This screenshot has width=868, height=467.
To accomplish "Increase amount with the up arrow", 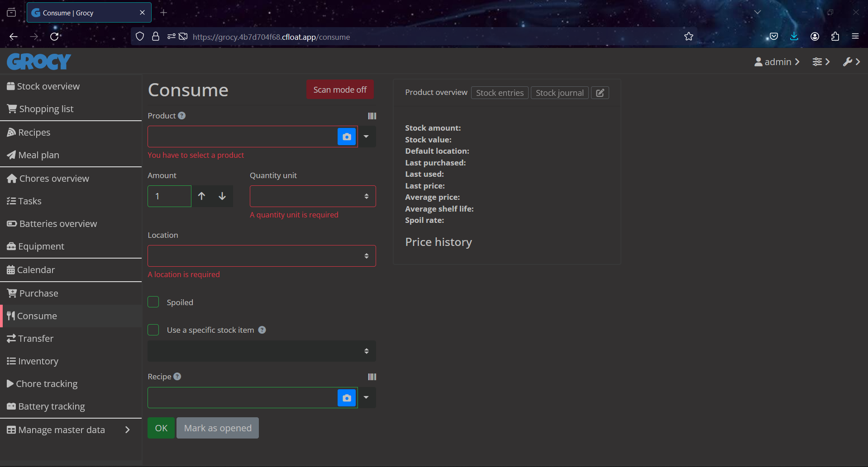I will [202, 196].
